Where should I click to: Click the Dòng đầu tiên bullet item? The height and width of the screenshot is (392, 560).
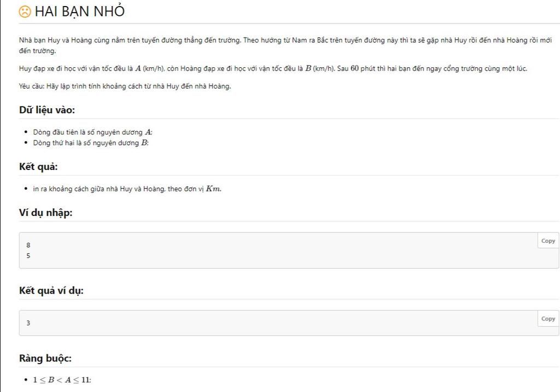tap(92, 132)
